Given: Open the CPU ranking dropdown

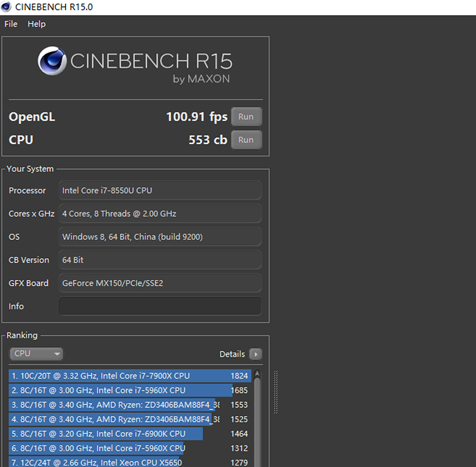Looking at the screenshot, I should pos(36,354).
